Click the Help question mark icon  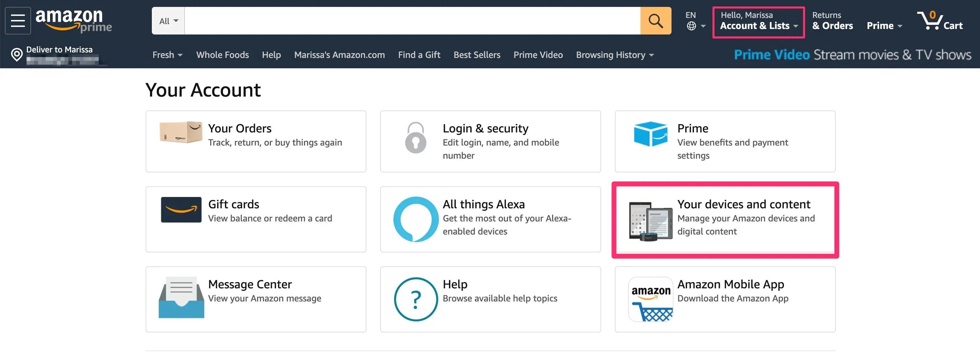[x=415, y=299]
